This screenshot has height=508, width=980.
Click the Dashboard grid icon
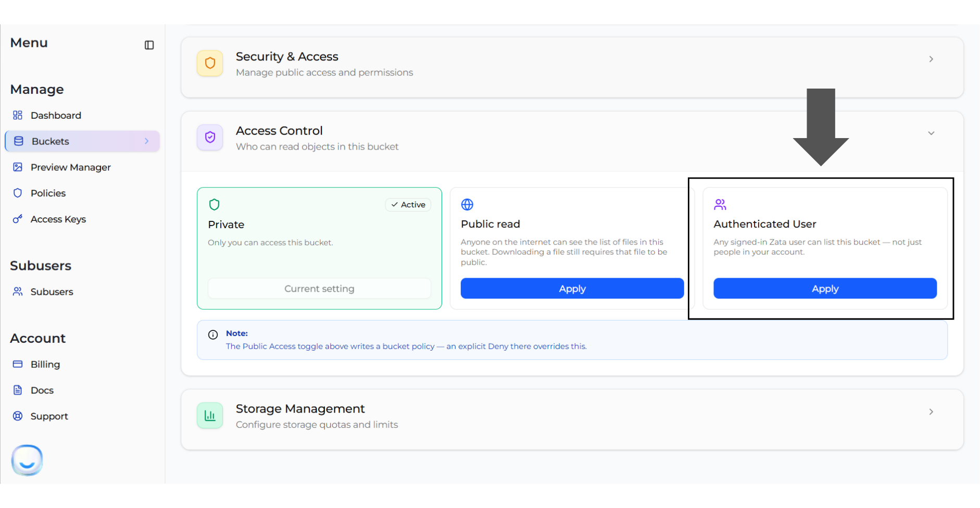coord(18,115)
